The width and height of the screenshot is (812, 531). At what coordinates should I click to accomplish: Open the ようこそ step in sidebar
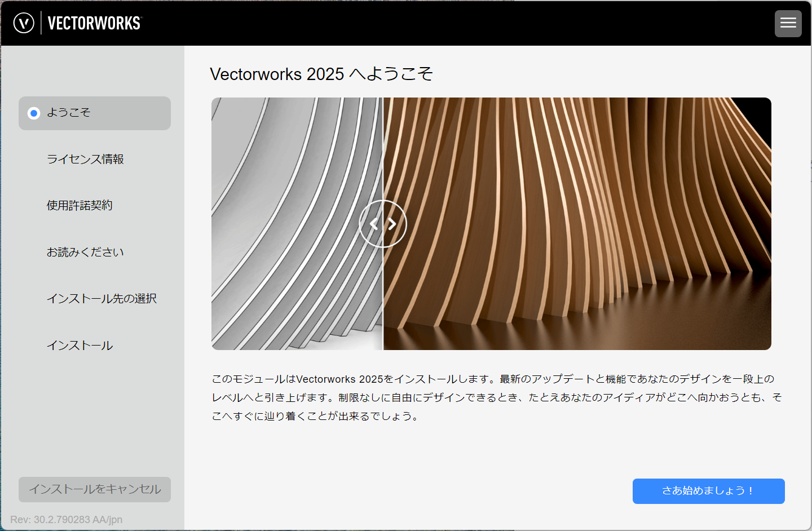point(95,113)
